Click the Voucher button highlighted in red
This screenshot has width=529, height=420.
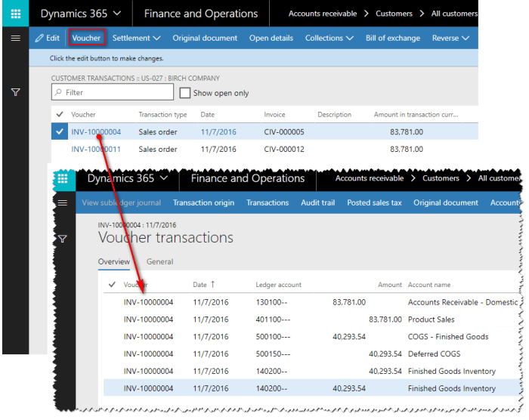pos(85,38)
